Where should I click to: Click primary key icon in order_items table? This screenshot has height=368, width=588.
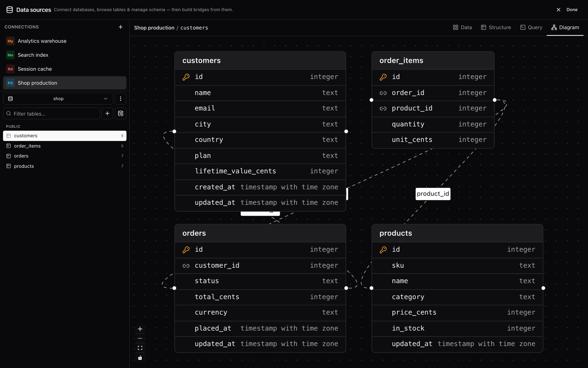click(383, 77)
